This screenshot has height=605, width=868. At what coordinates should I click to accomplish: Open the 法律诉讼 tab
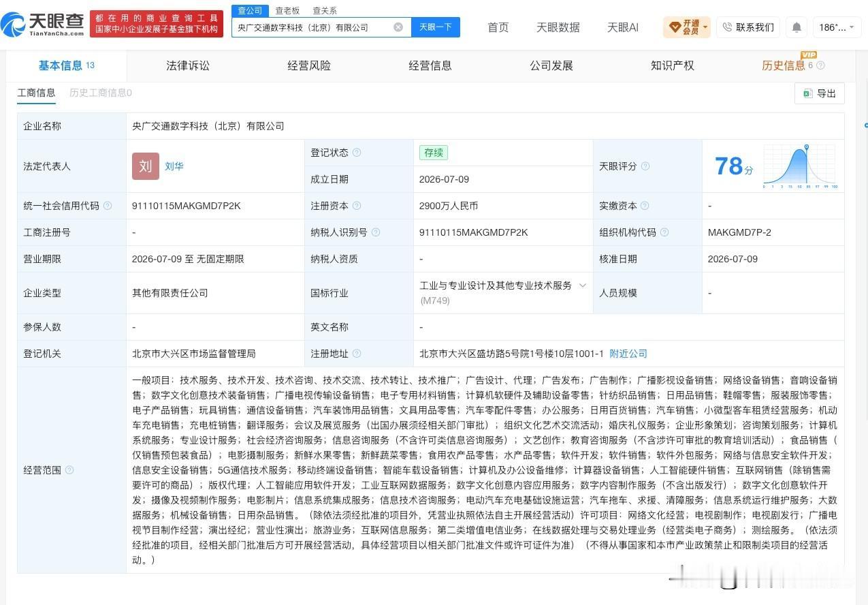tap(188, 65)
